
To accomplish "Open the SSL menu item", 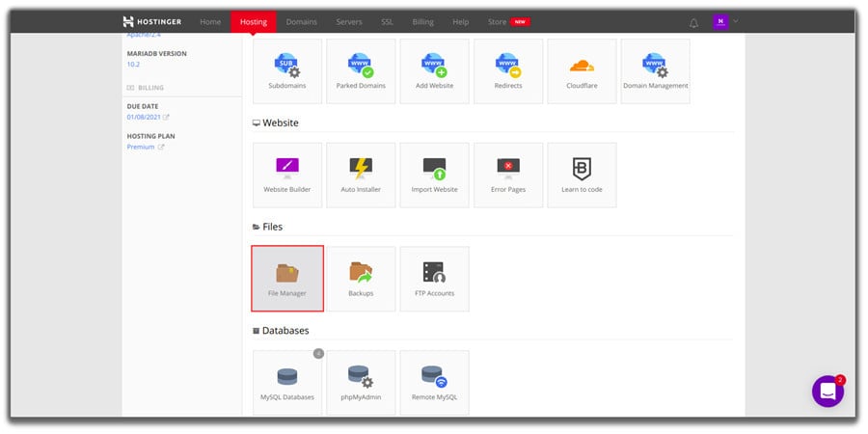I will pos(387,22).
